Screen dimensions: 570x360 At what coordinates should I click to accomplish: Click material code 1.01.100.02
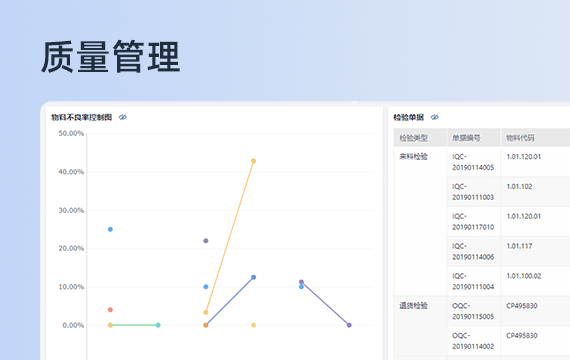523,276
